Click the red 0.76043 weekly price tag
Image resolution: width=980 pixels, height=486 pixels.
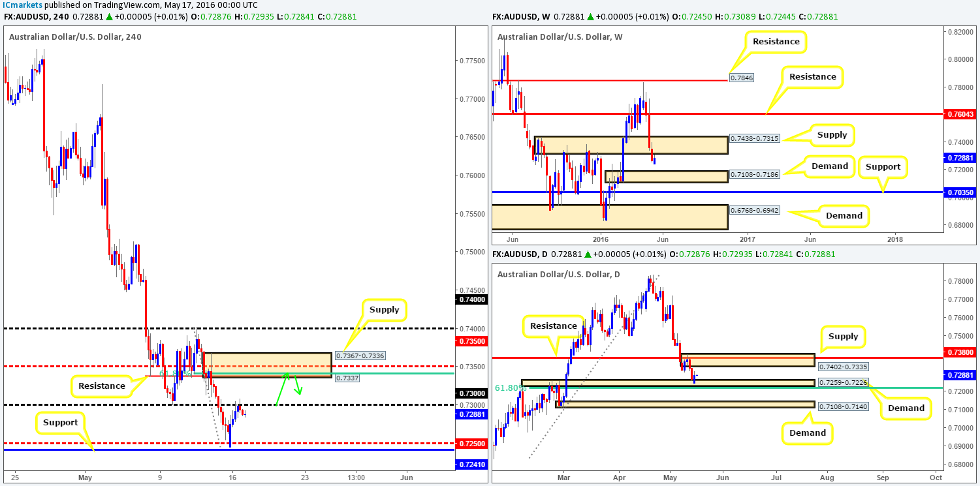961,114
